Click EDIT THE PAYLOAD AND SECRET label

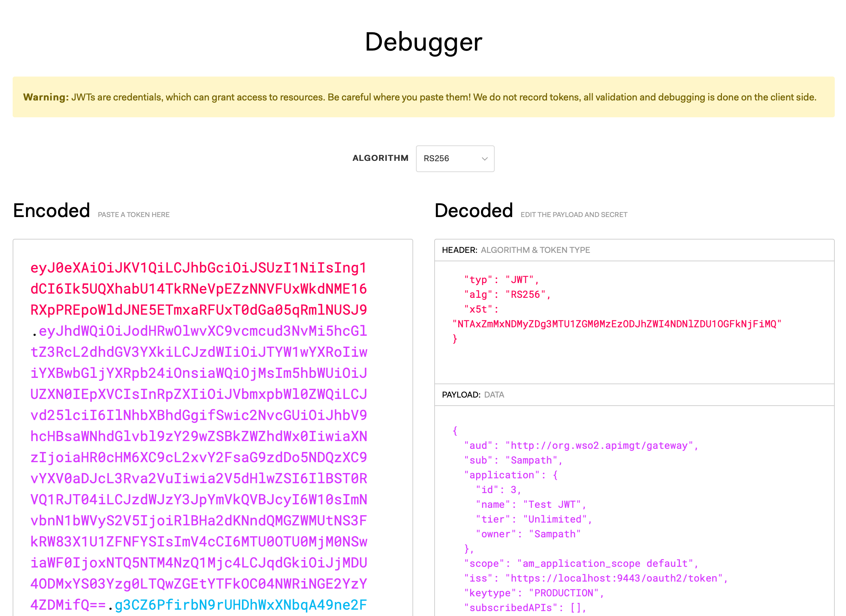point(574,215)
